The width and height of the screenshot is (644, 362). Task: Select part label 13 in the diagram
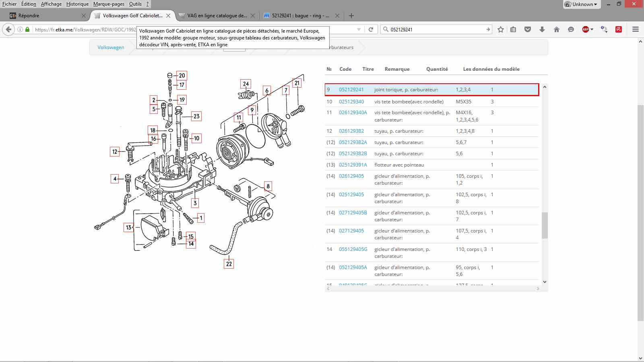128,227
